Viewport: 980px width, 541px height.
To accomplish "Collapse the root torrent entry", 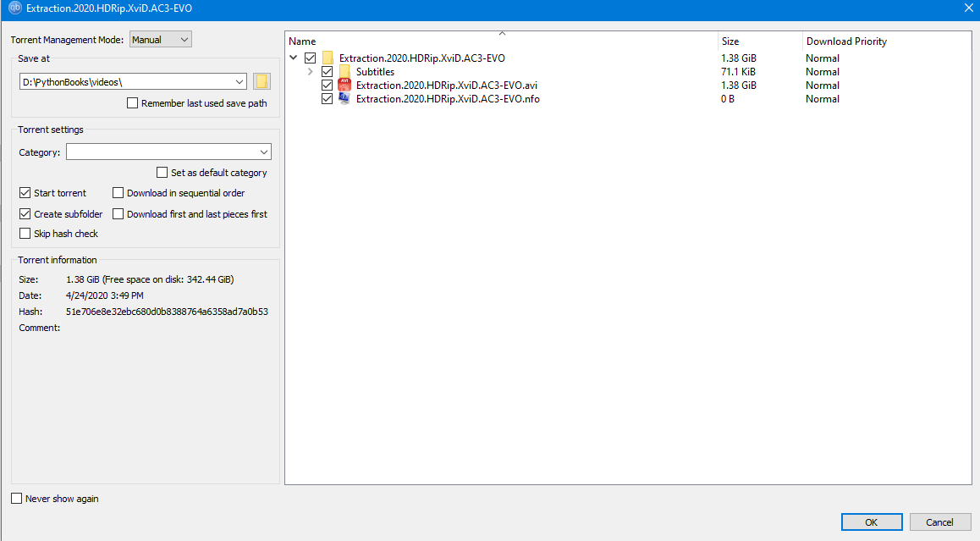I will [x=294, y=58].
